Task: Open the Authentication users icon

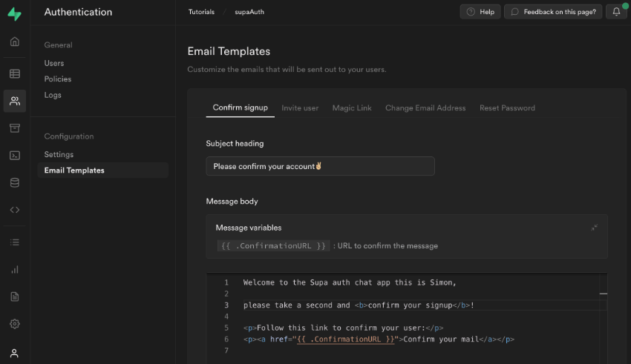Action: pyautogui.click(x=15, y=101)
